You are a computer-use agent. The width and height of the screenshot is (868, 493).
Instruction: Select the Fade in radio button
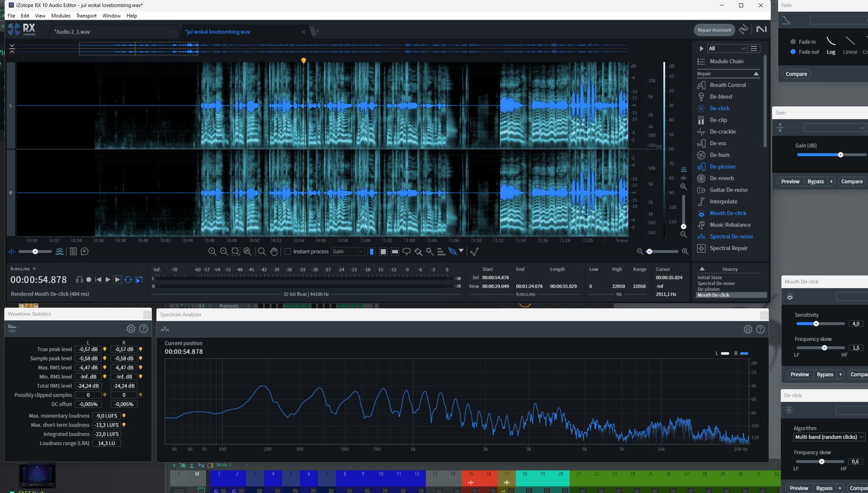coord(793,42)
